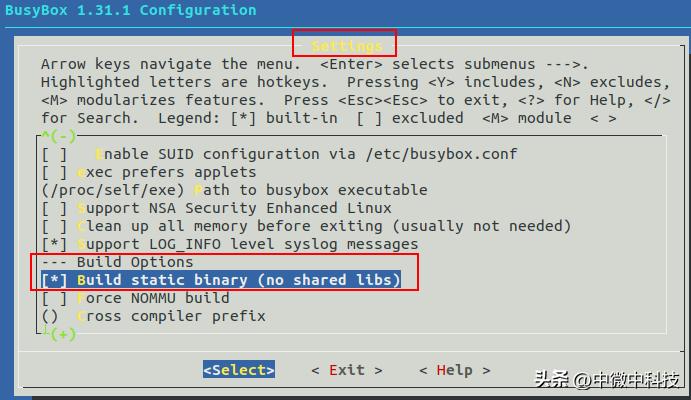Click the Help button
The height and width of the screenshot is (400, 691).
point(454,370)
